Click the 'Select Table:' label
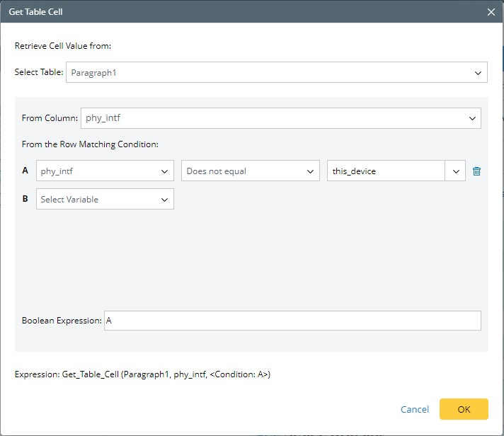This screenshot has width=504, height=436. (39, 73)
